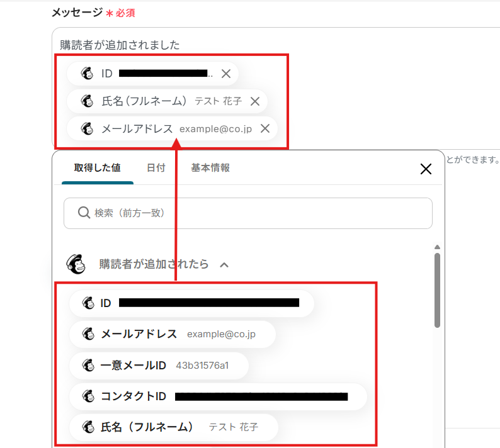Viewport: 500px width, 448px height.
Task: Click the scrollbar up arrow
Action: coord(437,247)
